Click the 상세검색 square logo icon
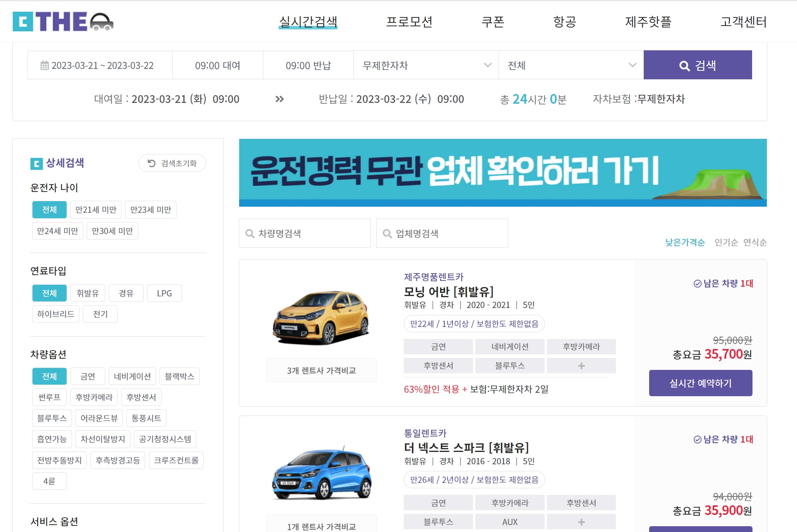Viewport: 797px width, 532px height. click(x=36, y=164)
